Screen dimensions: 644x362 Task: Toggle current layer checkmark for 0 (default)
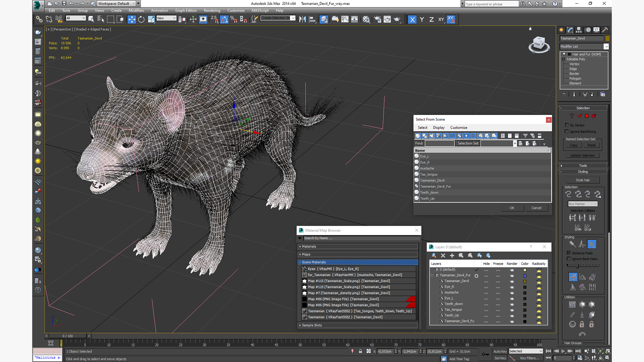(476, 269)
